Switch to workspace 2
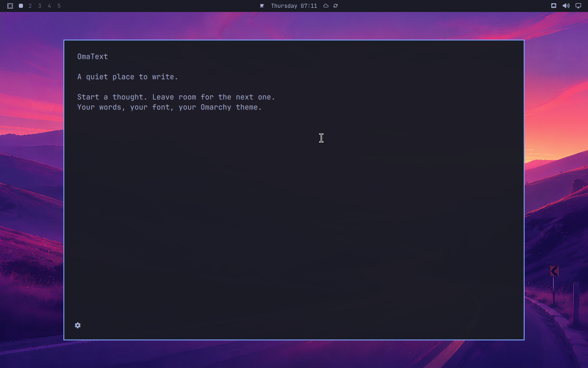This screenshot has width=588, height=368. click(x=30, y=6)
